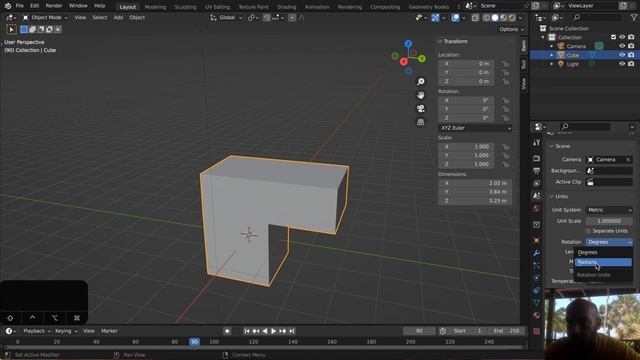
Task: Open the Object Mode dropdown
Action: click(x=45, y=18)
